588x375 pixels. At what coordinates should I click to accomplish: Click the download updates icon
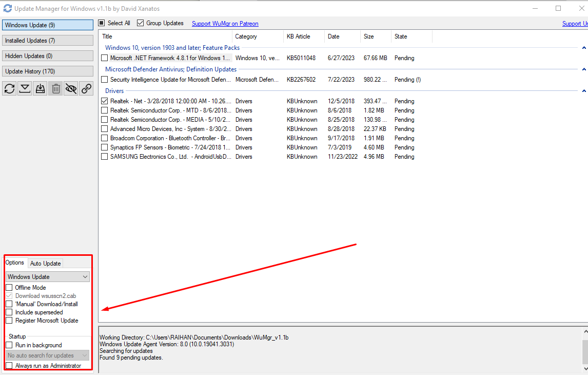(x=25, y=88)
